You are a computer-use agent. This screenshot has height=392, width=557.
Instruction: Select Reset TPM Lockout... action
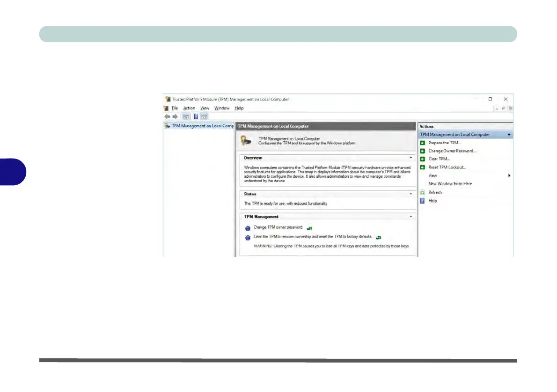point(447,167)
